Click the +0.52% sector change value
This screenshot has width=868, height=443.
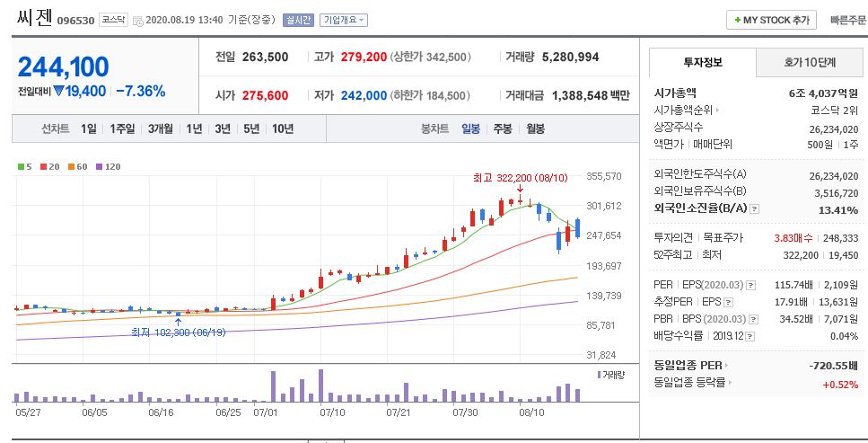pyautogui.click(x=841, y=385)
